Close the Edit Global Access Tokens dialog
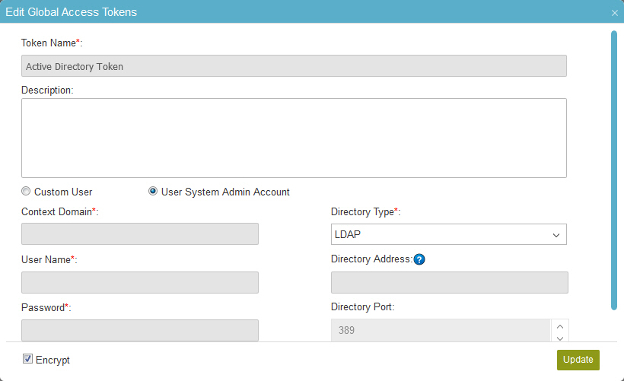Screen dimensions: 624x381 pos(614,13)
